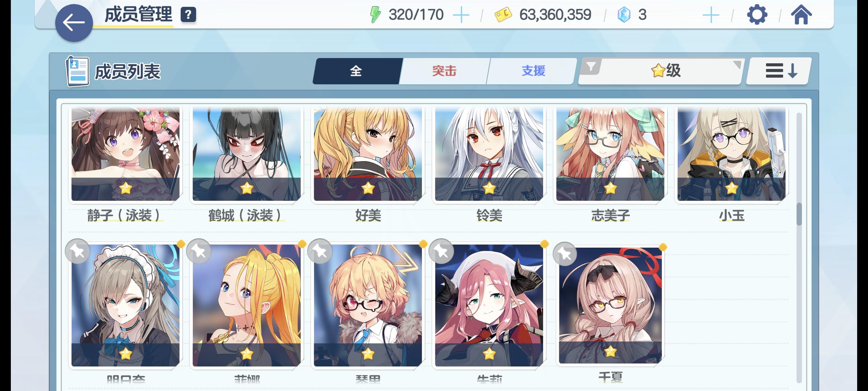This screenshot has height=391, width=868.
Task: Open 铃美 member card
Action: [489, 164]
